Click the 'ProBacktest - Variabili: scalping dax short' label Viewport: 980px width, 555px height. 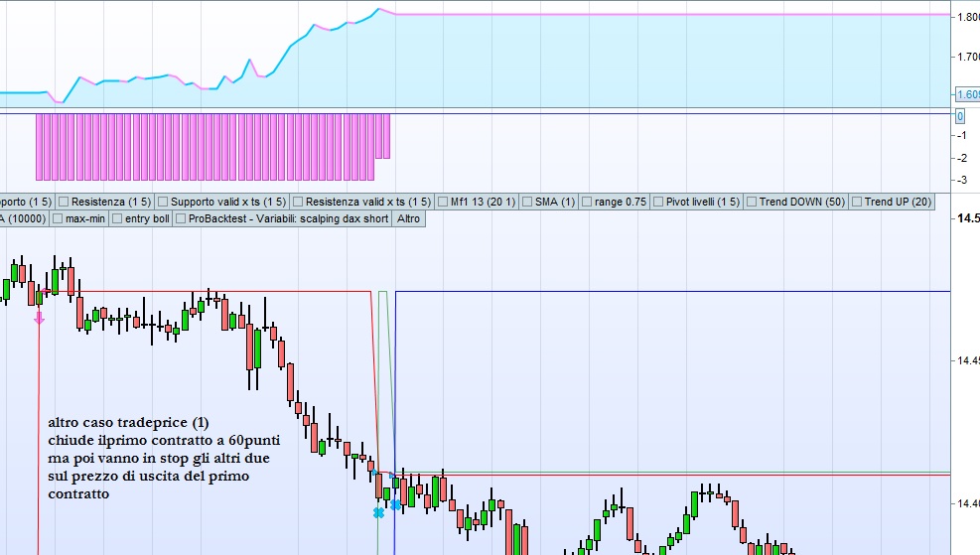(288, 218)
